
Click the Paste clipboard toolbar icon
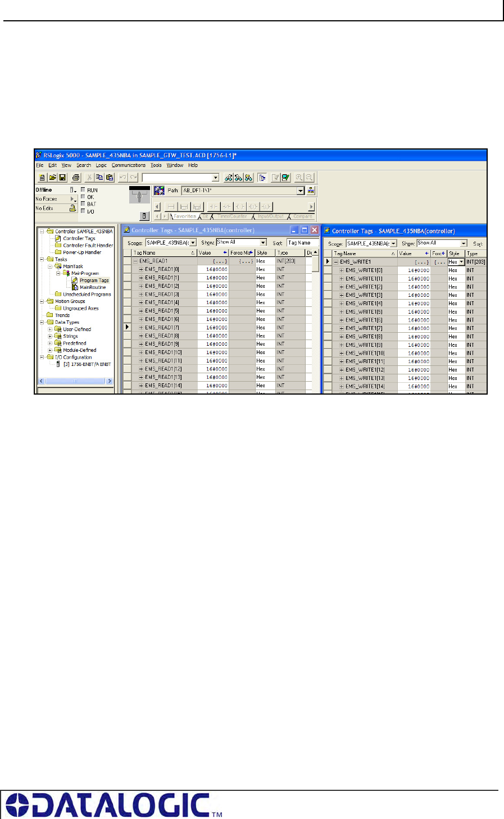pos(110,177)
